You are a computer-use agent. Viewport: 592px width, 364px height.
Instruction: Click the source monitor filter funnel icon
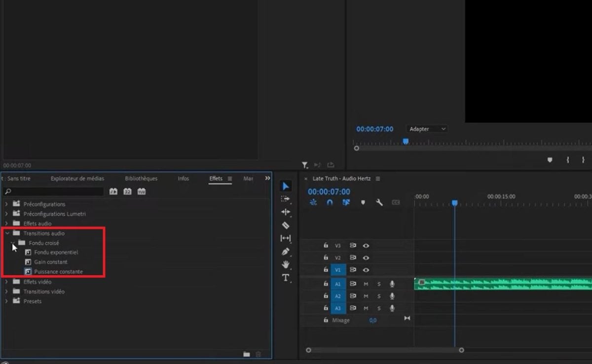pos(305,165)
